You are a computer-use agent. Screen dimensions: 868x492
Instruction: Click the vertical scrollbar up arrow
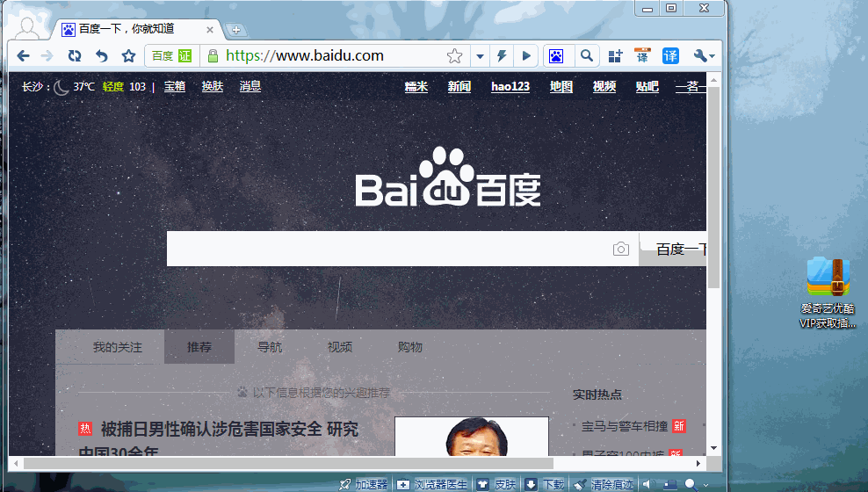point(713,80)
